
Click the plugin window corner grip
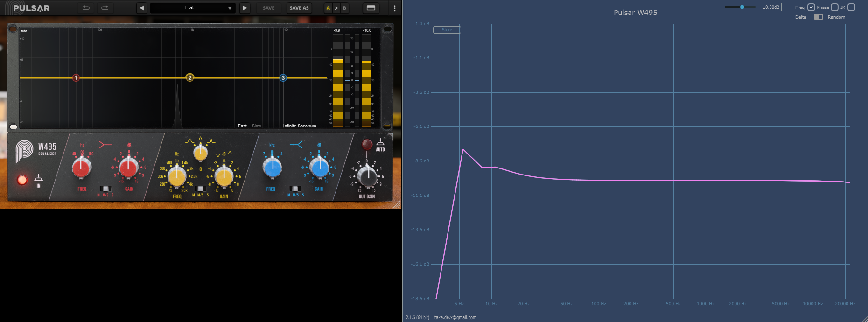[397, 205]
